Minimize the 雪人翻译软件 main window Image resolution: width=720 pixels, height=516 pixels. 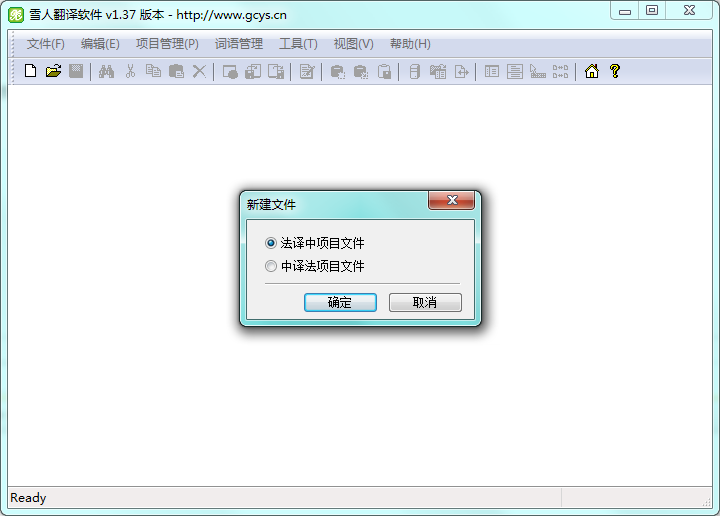click(x=624, y=11)
